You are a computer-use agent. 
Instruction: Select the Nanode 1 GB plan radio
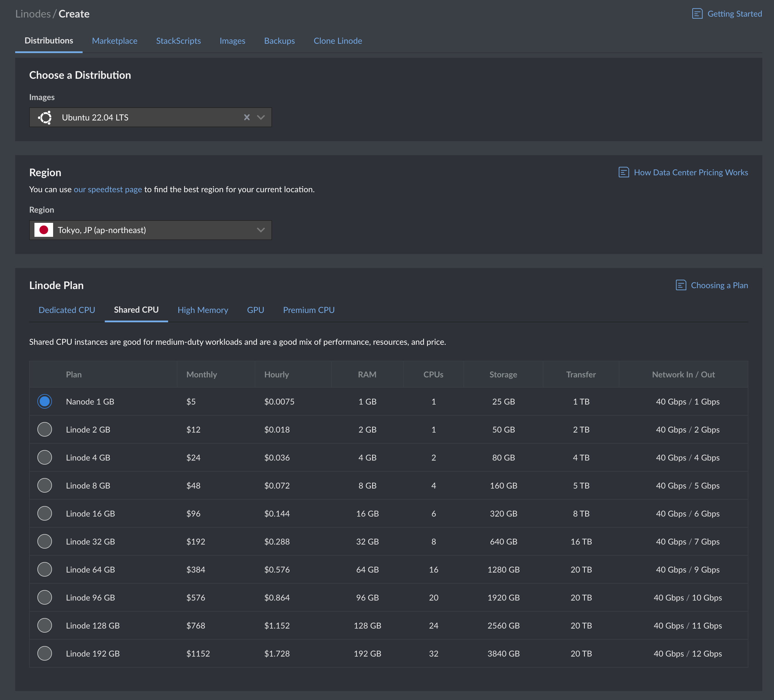[45, 401]
